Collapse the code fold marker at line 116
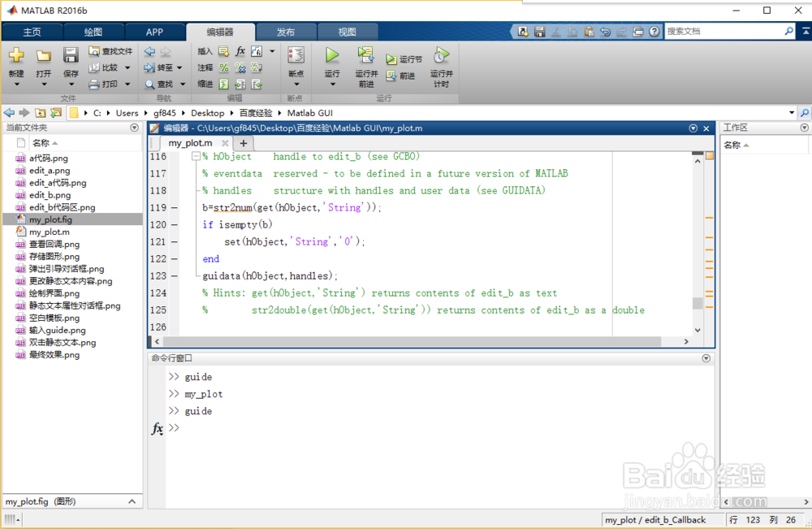Image resolution: width=812 pixels, height=529 pixels. click(x=196, y=156)
